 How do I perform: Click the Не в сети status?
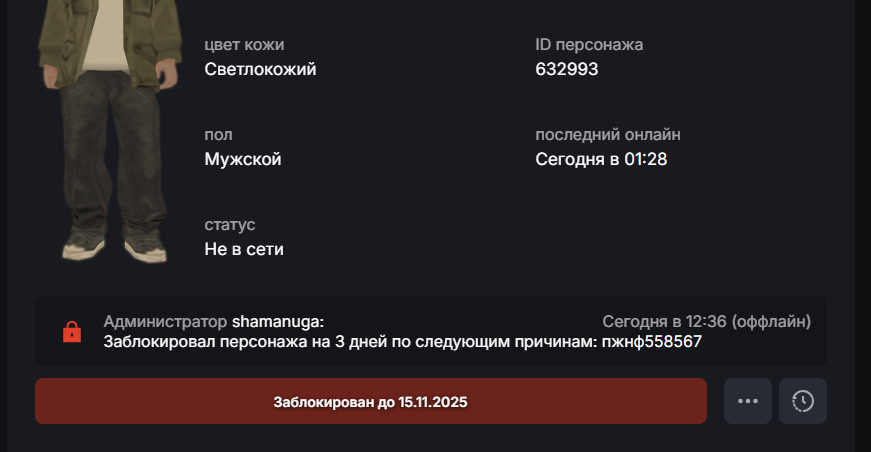pyautogui.click(x=244, y=249)
